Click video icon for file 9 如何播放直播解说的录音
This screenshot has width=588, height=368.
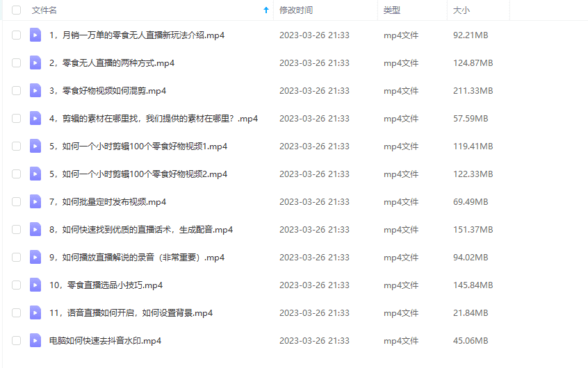35,258
